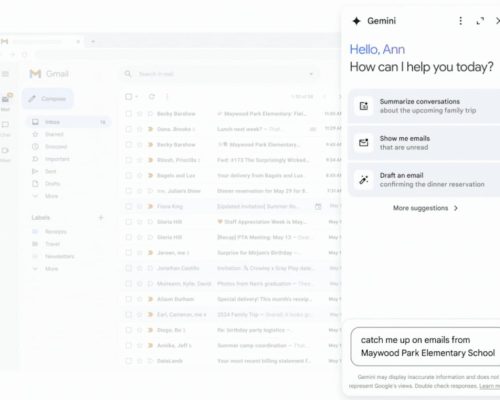500x400 pixels.
Task: Click the Show me emails envelope icon
Action: coord(364,143)
